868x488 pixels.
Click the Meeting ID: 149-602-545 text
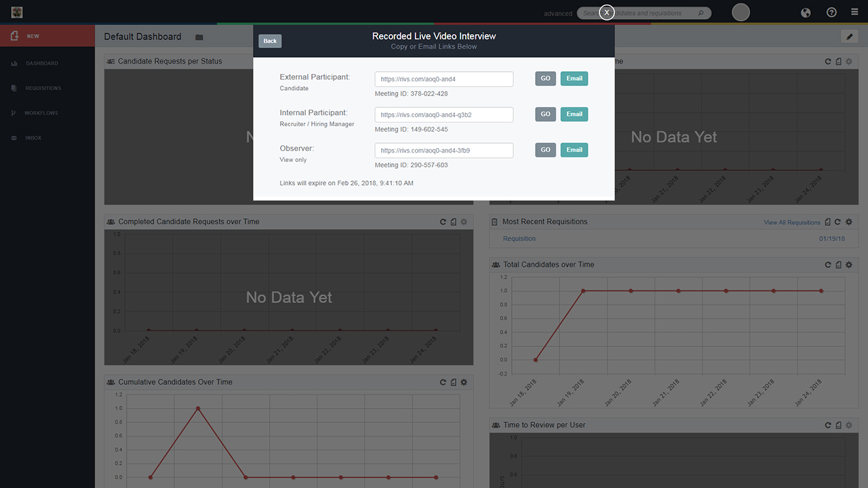[412, 129]
